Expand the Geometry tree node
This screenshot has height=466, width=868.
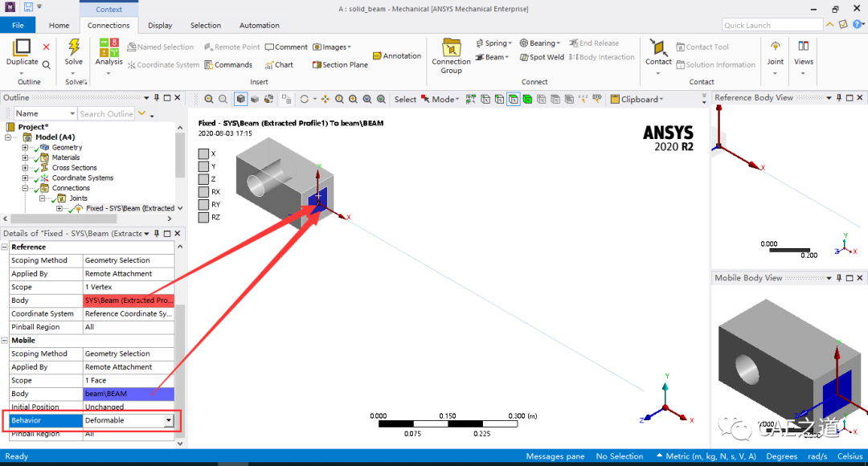point(25,148)
